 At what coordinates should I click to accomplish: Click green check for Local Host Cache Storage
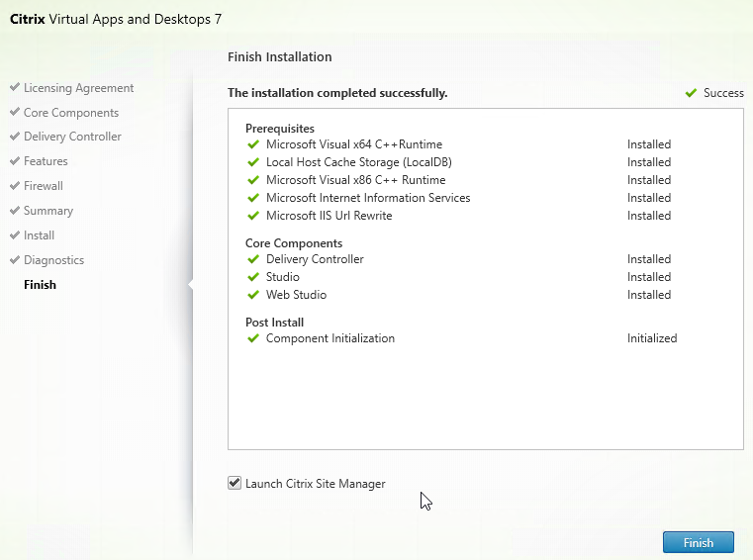tap(253, 162)
